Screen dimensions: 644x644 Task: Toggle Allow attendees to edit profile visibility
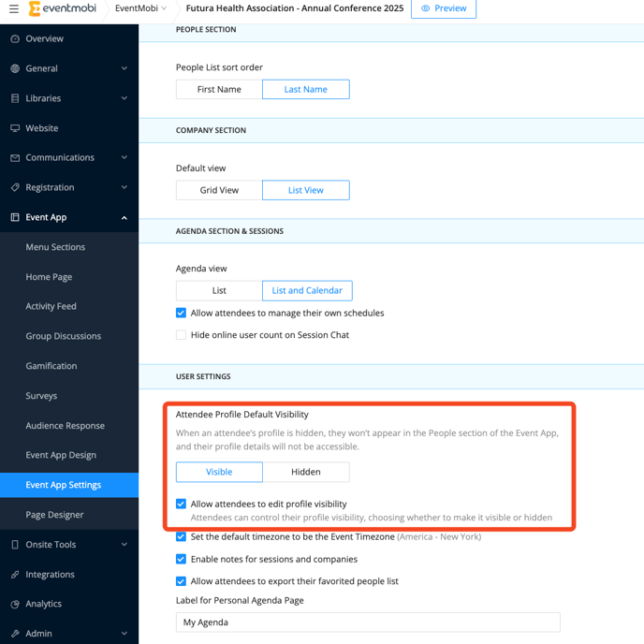(181, 504)
